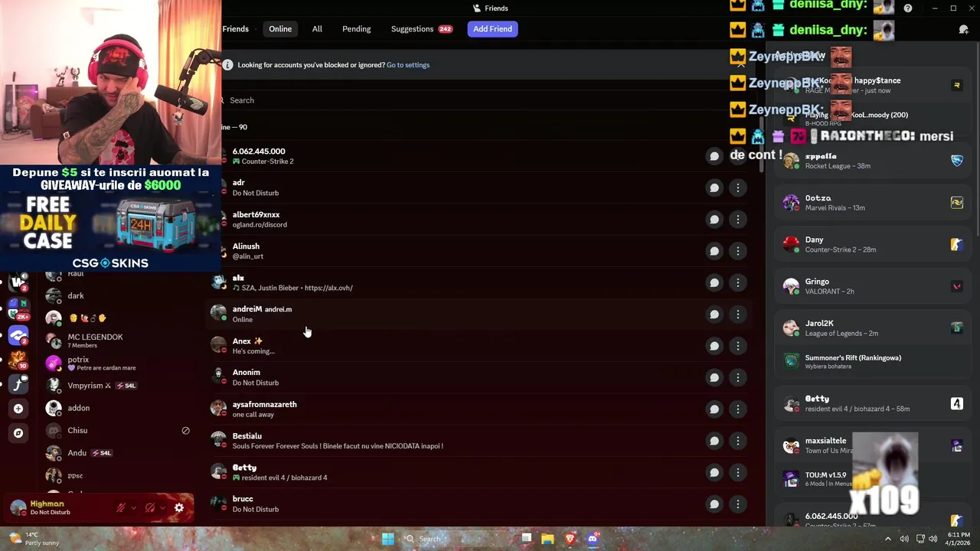Click message icon beside Anex
The image size is (980, 551).
(714, 346)
